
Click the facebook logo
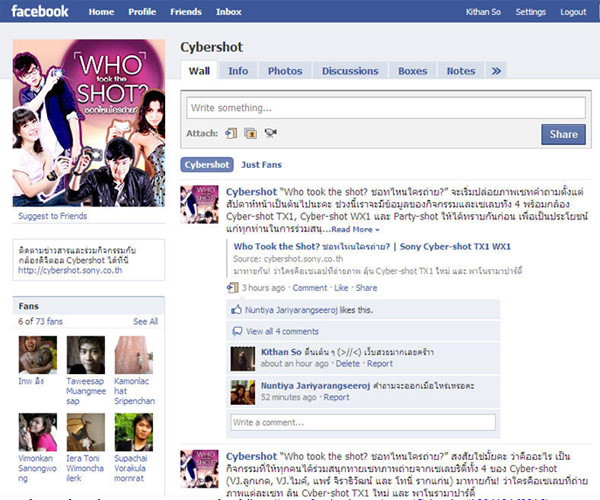pos(40,11)
